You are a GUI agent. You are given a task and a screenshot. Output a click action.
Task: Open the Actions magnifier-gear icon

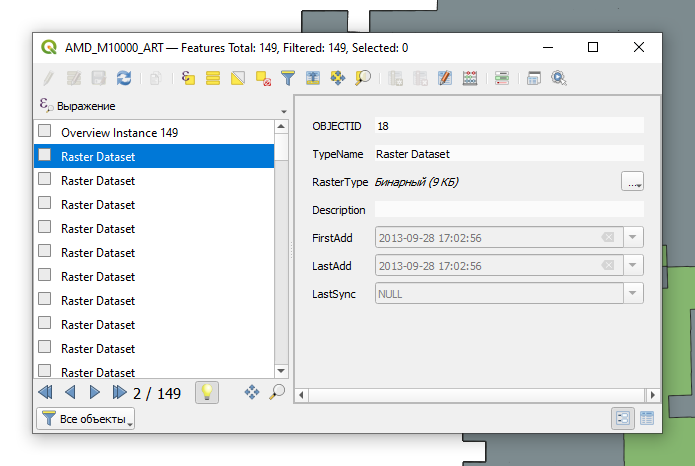559,78
